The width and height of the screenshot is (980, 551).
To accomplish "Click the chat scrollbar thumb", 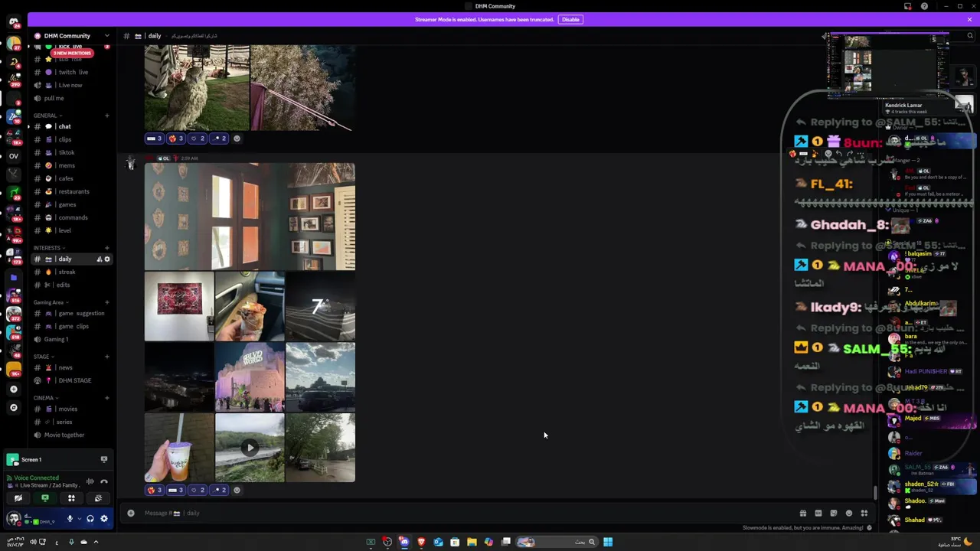I will (876, 492).
